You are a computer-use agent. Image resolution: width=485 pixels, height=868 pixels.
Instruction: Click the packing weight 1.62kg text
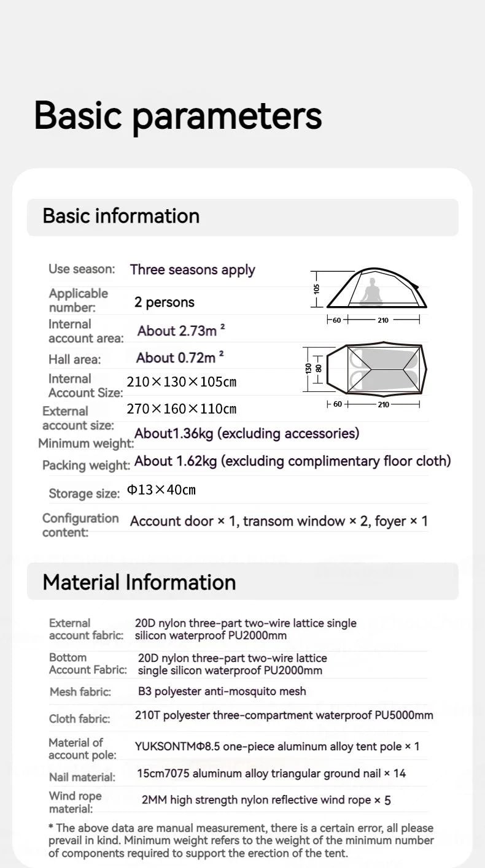pyautogui.click(x=292, y=461)
